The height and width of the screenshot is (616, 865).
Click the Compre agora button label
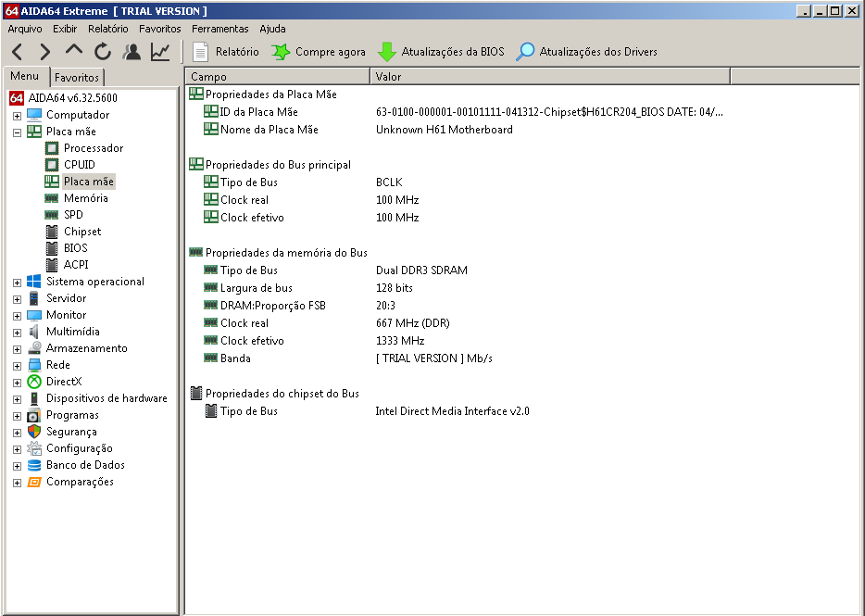(x=331, y=52)
